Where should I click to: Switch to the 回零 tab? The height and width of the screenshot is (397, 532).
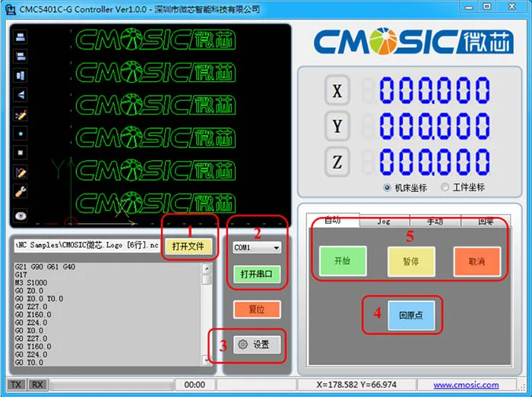pos(486,221)
